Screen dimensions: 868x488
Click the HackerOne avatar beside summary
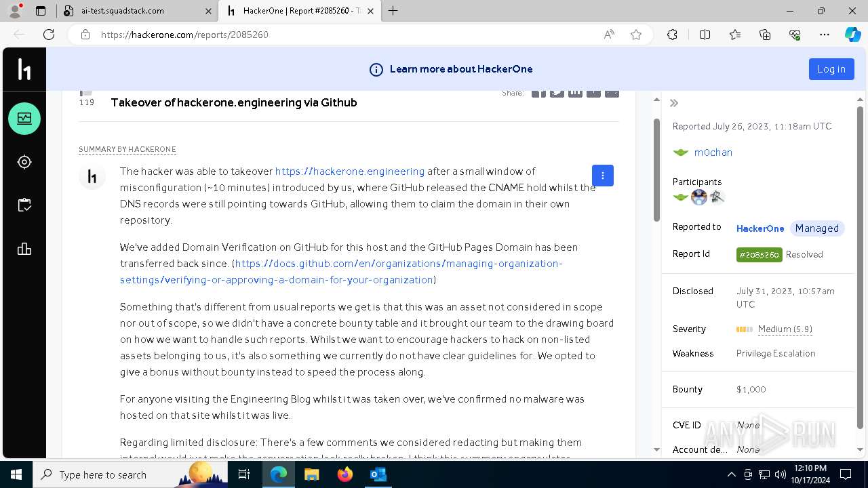92,177
